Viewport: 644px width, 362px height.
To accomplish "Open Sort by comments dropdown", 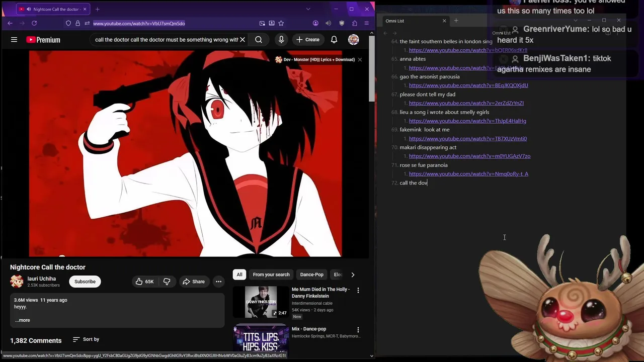I will pyautogui.click(x=86, y=339).
